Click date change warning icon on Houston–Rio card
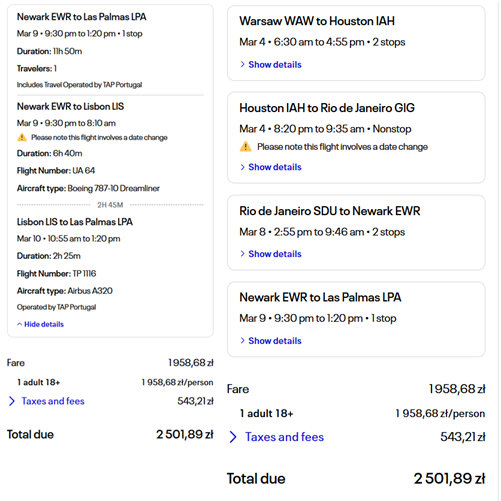The image size is (501, 501). point(246,146)
